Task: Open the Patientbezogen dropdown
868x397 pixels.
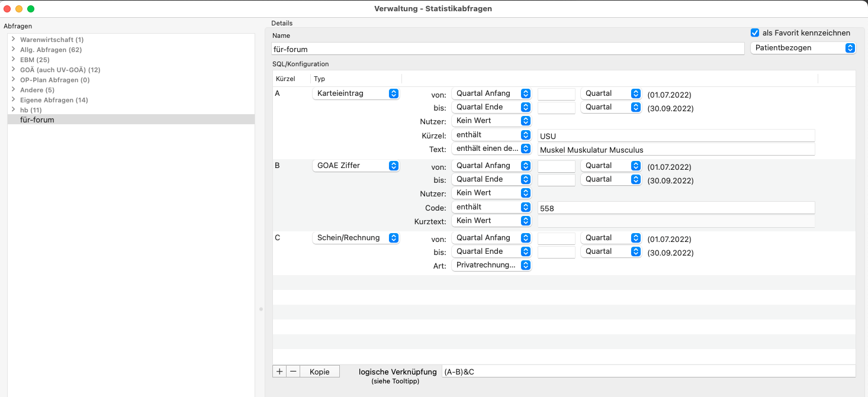Action: [x=803, y=48]
